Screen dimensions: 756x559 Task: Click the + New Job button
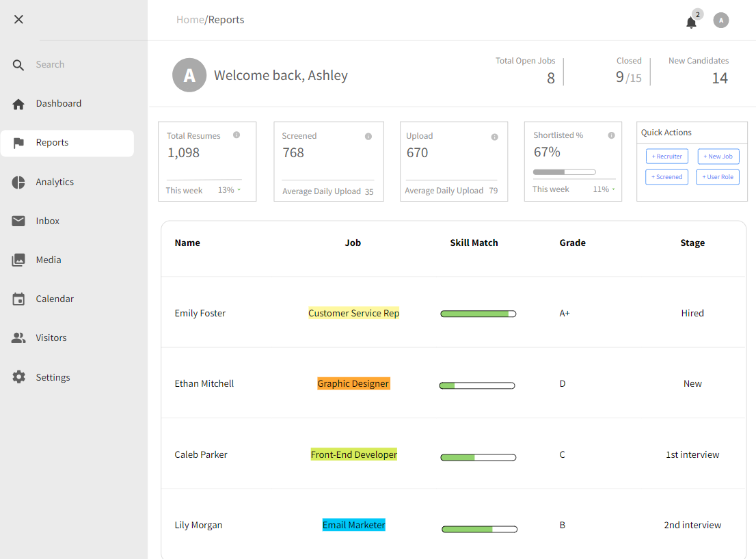click(718, 156)
